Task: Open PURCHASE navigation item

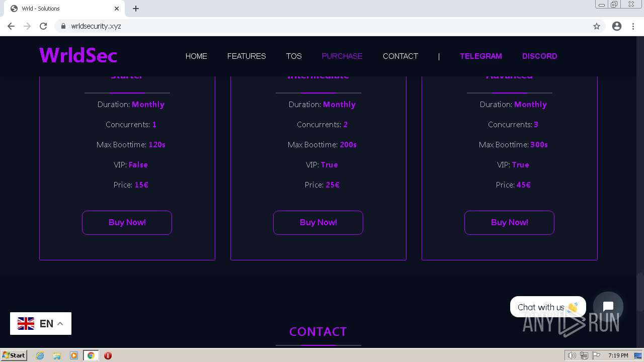Action: click(x=342, y=56)
